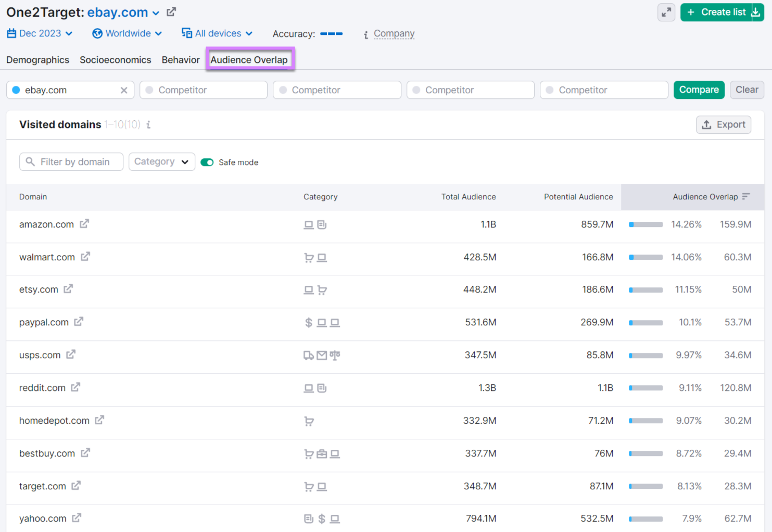772x532 pixels.
Task: Click the calendar icon beside Dec 2023
Action: (11, 33)
